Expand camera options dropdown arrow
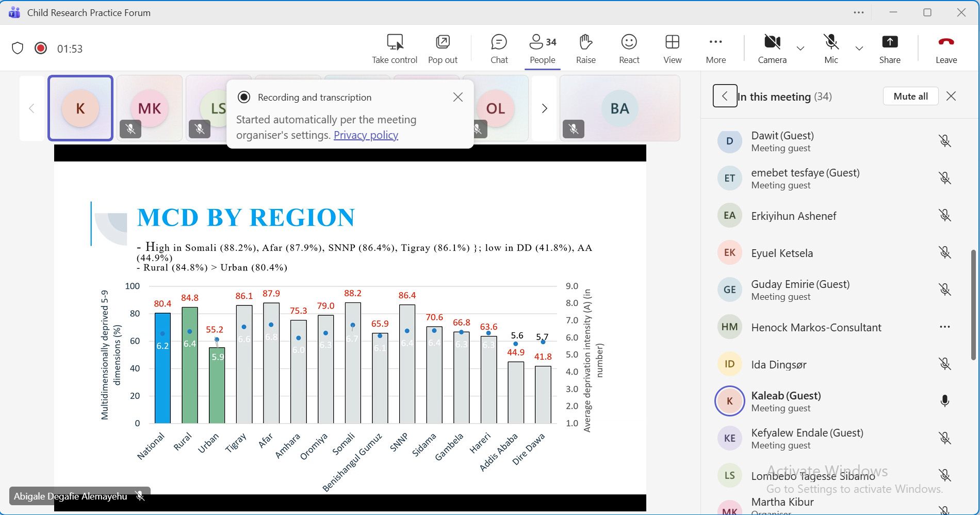 click(x=801, y=49)
